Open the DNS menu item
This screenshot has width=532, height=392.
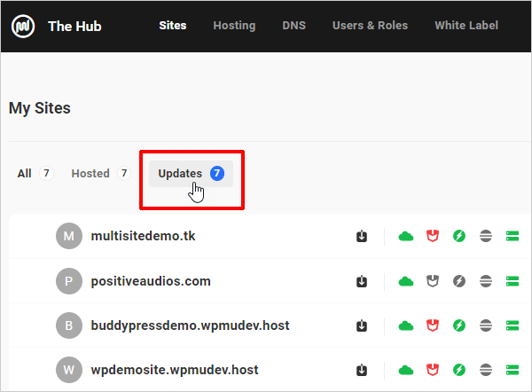click(x=293, y=26)
